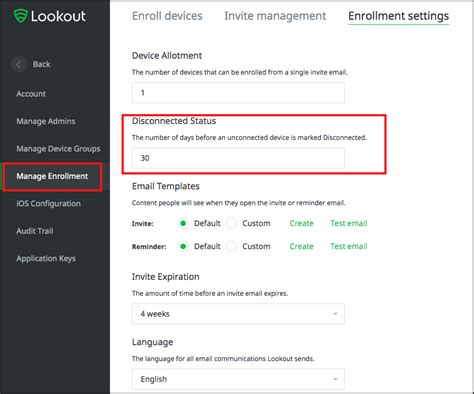Click Create link for Invite template
The width and height of the screenshot is (474, 394).
301,223
